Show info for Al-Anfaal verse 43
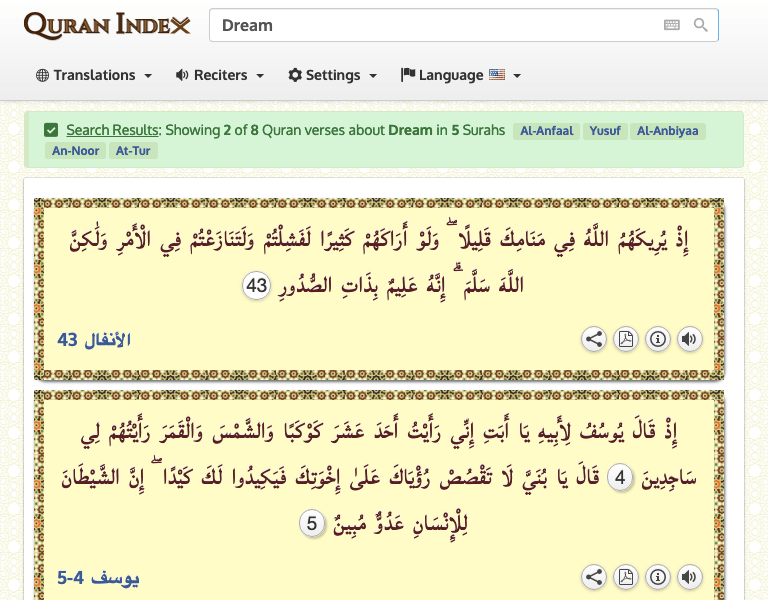The image size is (768, 600). 658,339
